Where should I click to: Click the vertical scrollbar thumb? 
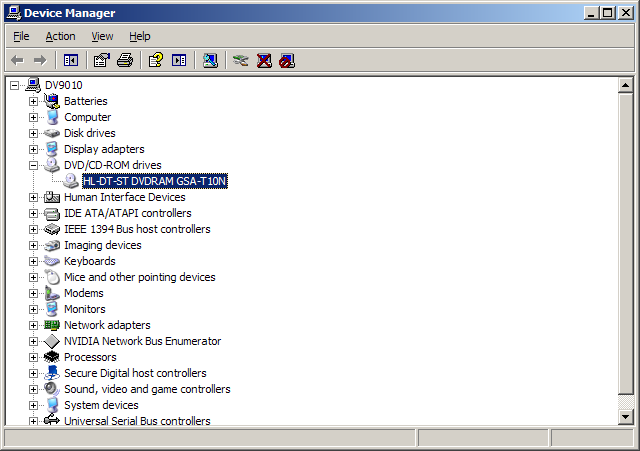pyautogui.click(x=625, y=244)
